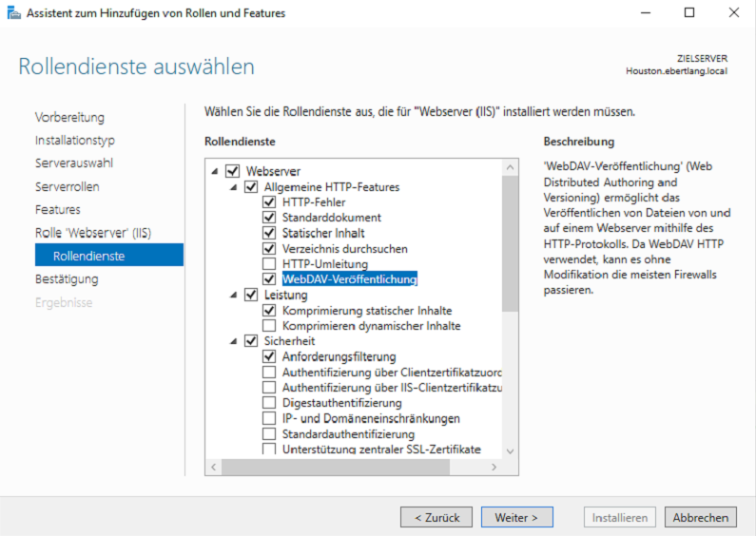Cancel the wizard with Abbrechen
This screenshot has height=536, width=756.
click(x=701, y=518)
